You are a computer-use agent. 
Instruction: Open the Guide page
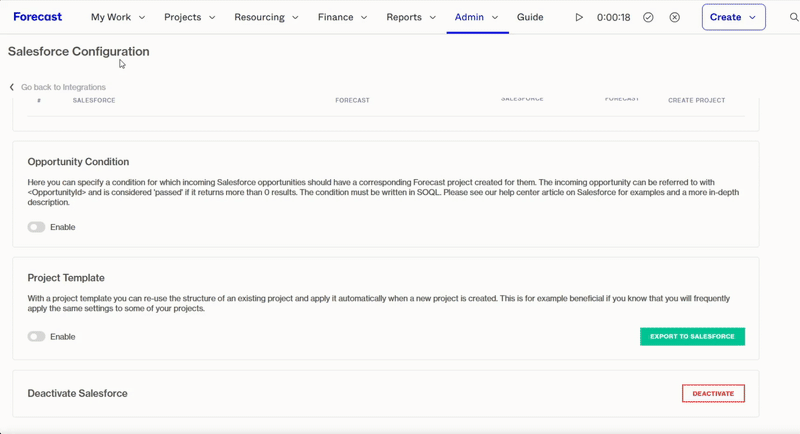[x=530, y=17]
